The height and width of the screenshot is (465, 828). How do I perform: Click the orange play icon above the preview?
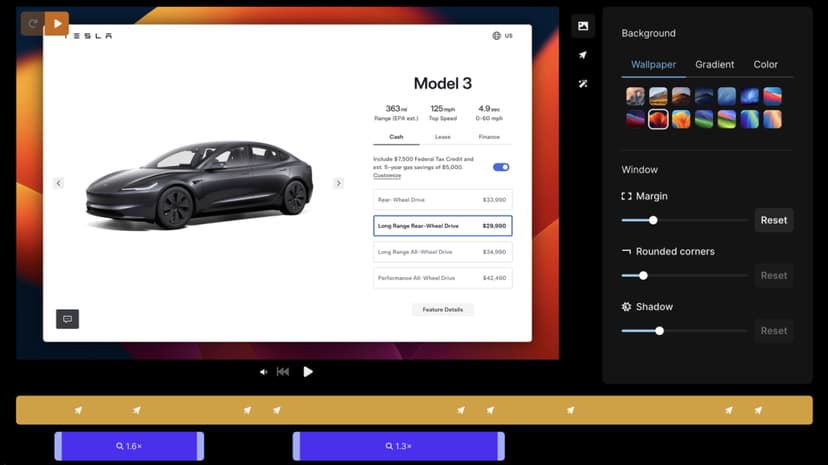click(57, 23)
